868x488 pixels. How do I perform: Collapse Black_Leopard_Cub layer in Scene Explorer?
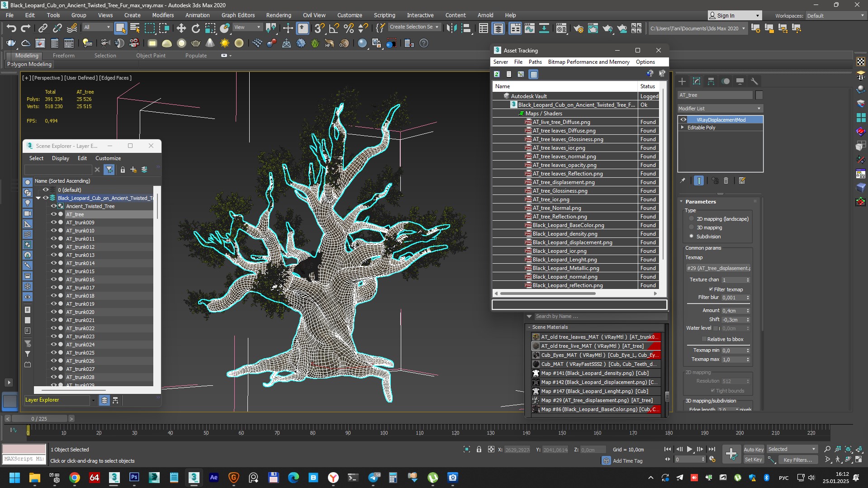pyautogui.click(x=38, y=198)
